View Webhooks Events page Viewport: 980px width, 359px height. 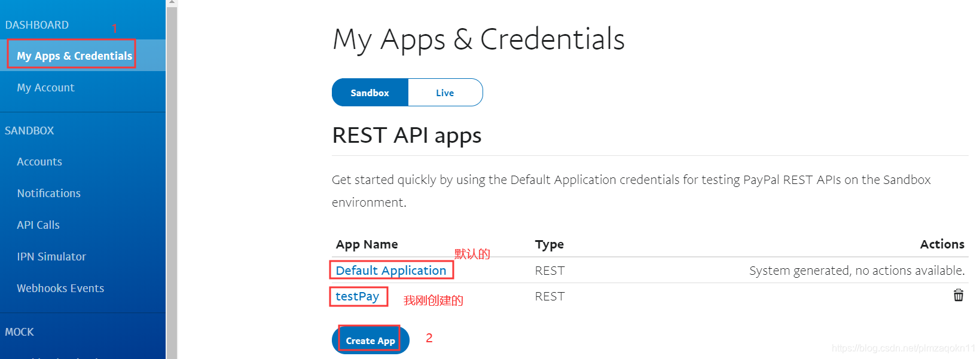[x=60, y=289]
